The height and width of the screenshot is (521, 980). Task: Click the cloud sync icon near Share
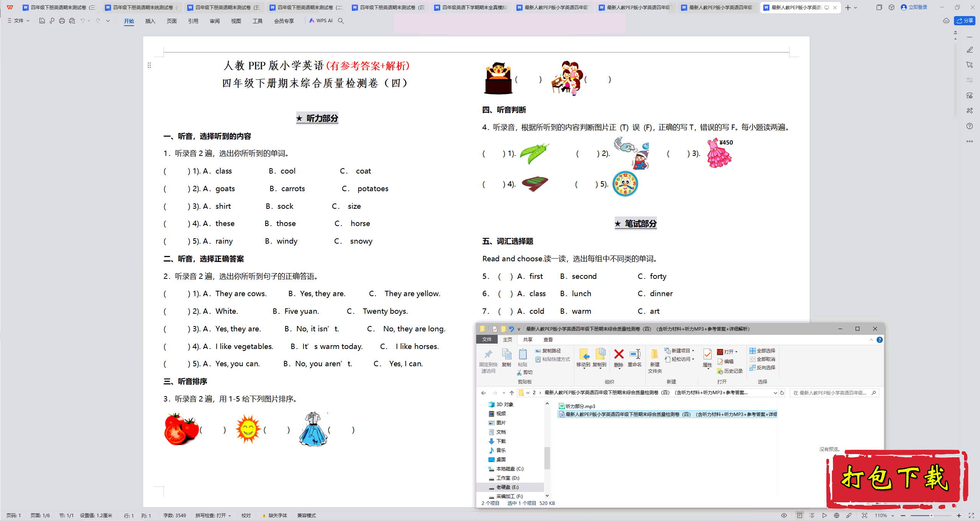tap(946, 21)
